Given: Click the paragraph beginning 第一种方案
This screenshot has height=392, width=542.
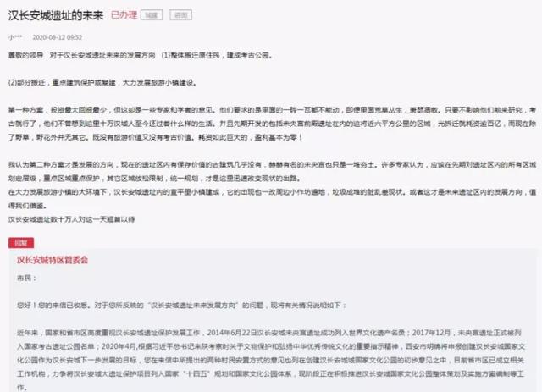Looking at the screenshot, I should click(x=272, y=124).
